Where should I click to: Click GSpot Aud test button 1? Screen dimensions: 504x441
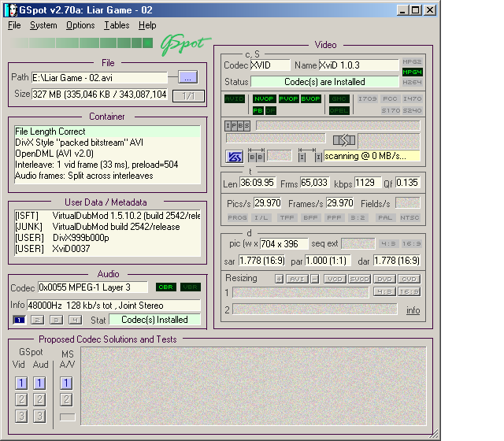pos(39,384)
